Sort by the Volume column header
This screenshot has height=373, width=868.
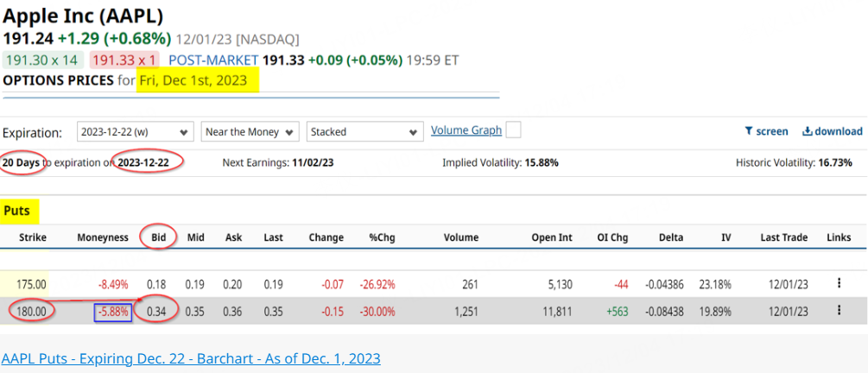tap(460, 237)
